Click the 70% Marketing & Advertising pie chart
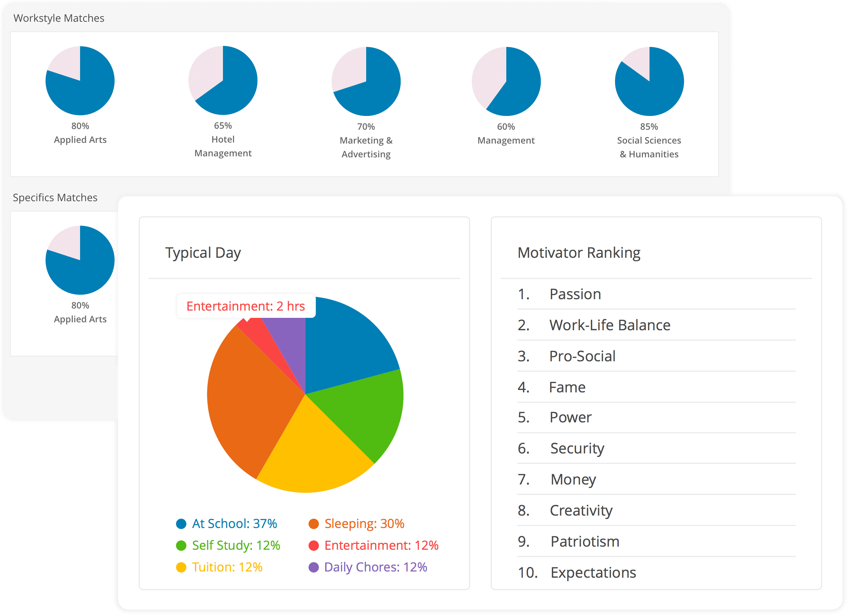 pyautogui.click(x=366, y=81)
